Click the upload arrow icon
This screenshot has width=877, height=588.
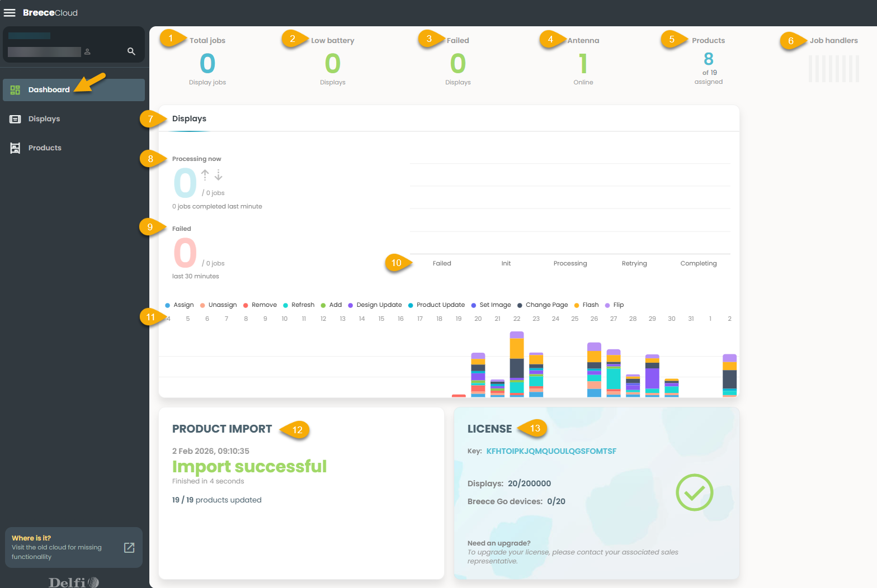click(x=205, y=175)
